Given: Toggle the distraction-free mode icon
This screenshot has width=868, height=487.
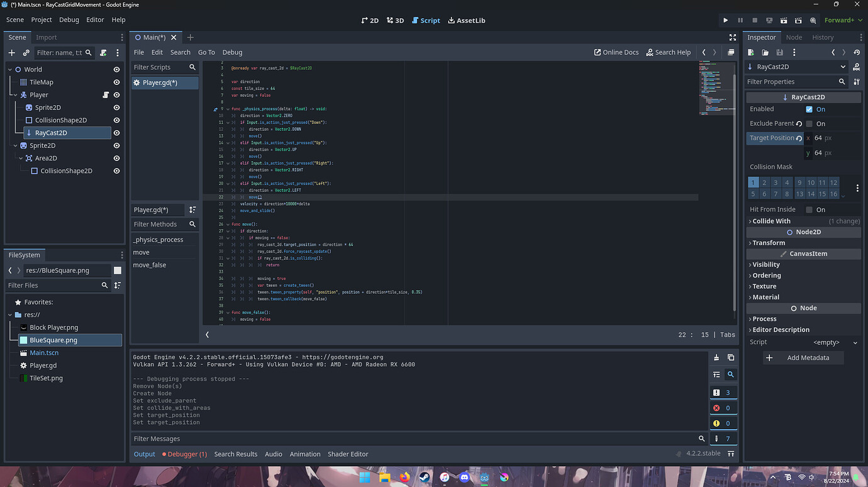Looking at the screenshot, I should (732, 38).
